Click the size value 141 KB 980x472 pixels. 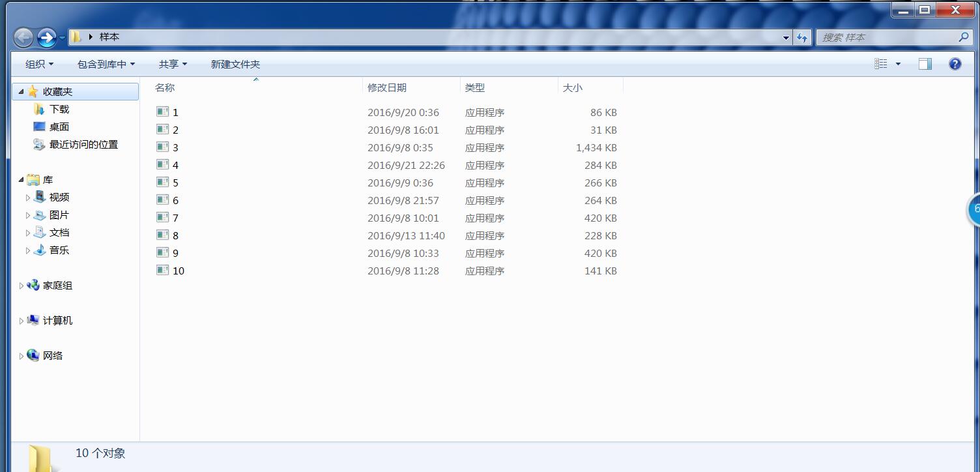click(601, 271)
